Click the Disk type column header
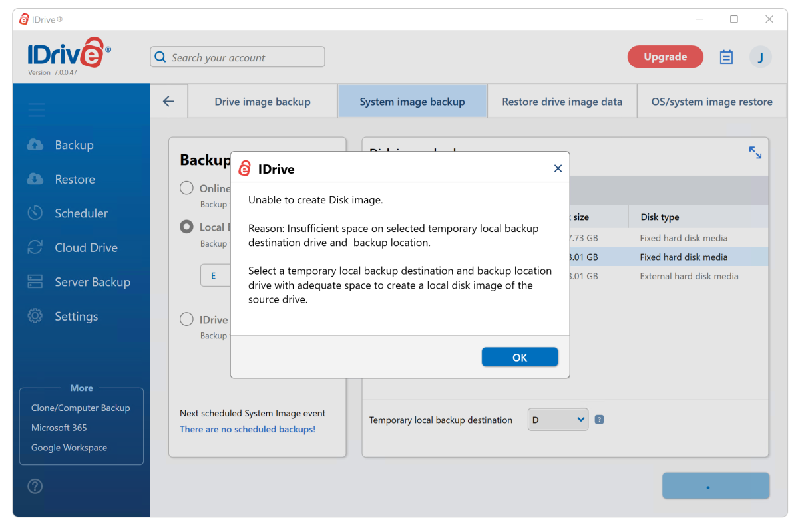Viewport: 798px width, 532px height. point(660,217)
